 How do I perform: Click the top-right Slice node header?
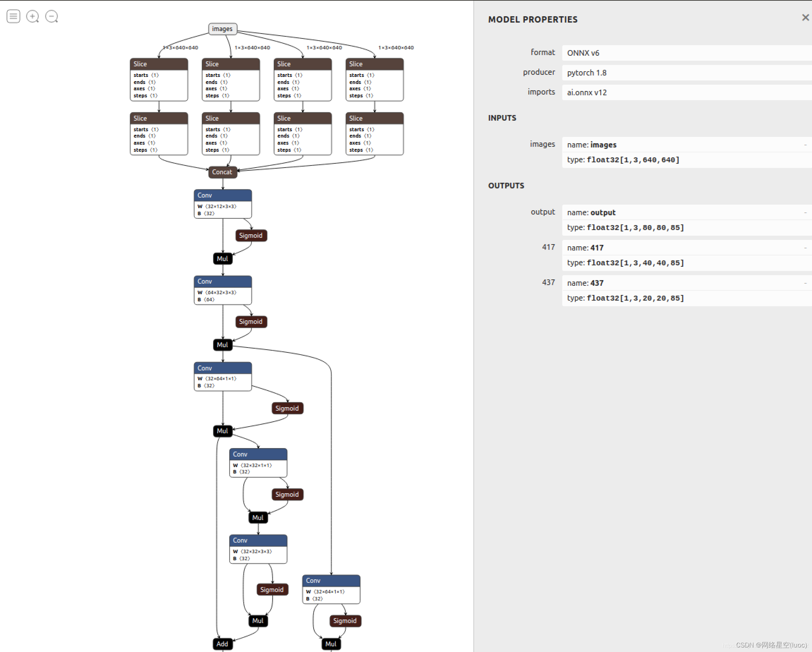click(374, 64)
